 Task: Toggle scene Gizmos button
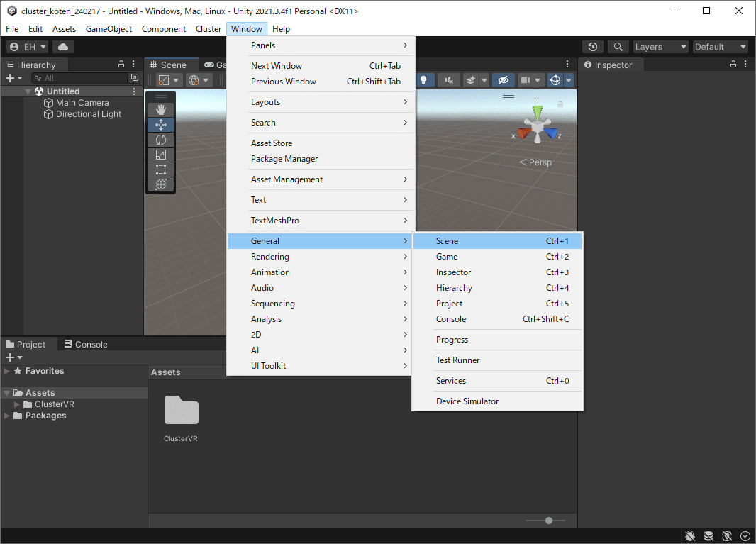tap(555, 80)
